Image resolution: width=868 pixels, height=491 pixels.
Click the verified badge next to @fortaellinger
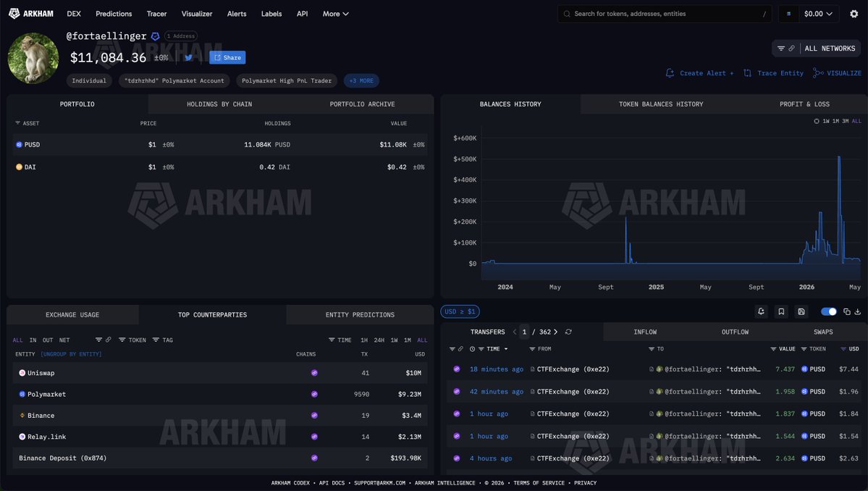click(x=156, y=36)
